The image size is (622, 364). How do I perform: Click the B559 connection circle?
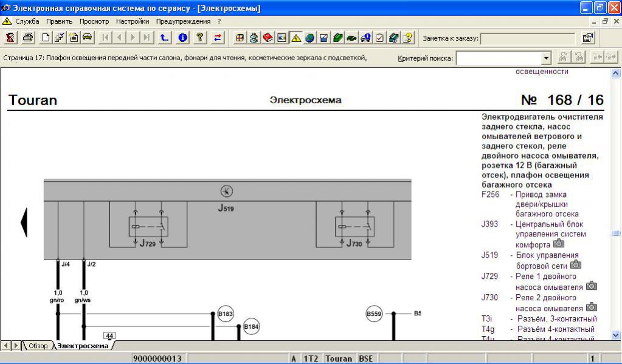374,314
